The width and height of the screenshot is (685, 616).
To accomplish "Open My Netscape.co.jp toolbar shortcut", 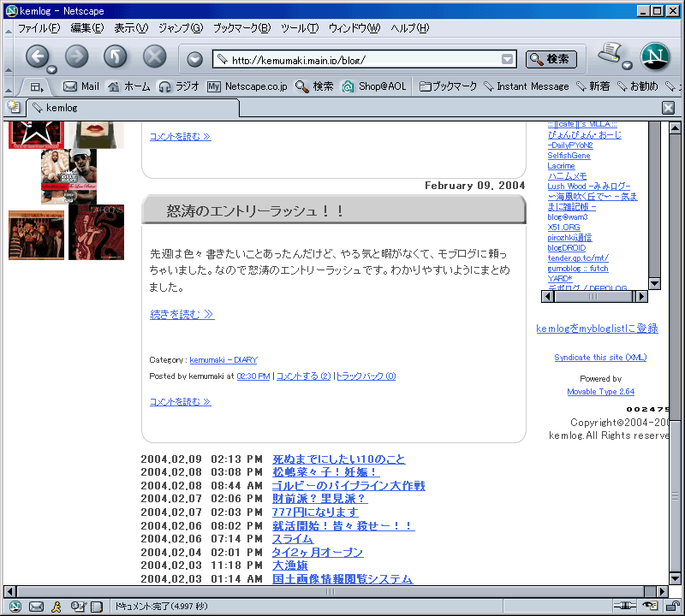I will [x=247, y=86].
